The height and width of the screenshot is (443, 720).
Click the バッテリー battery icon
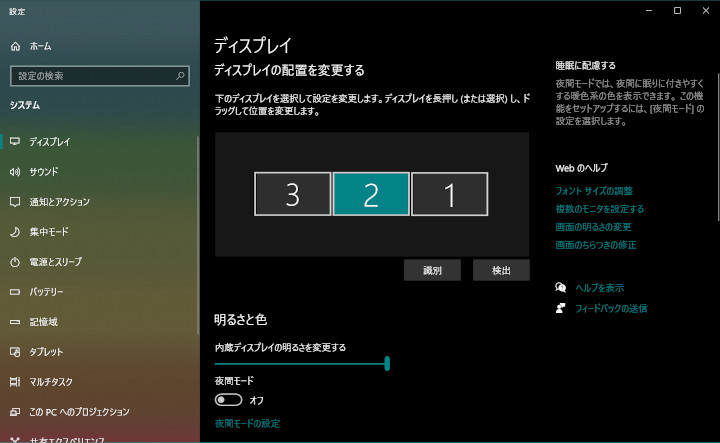pyautogui.click(x=15, y=292)
